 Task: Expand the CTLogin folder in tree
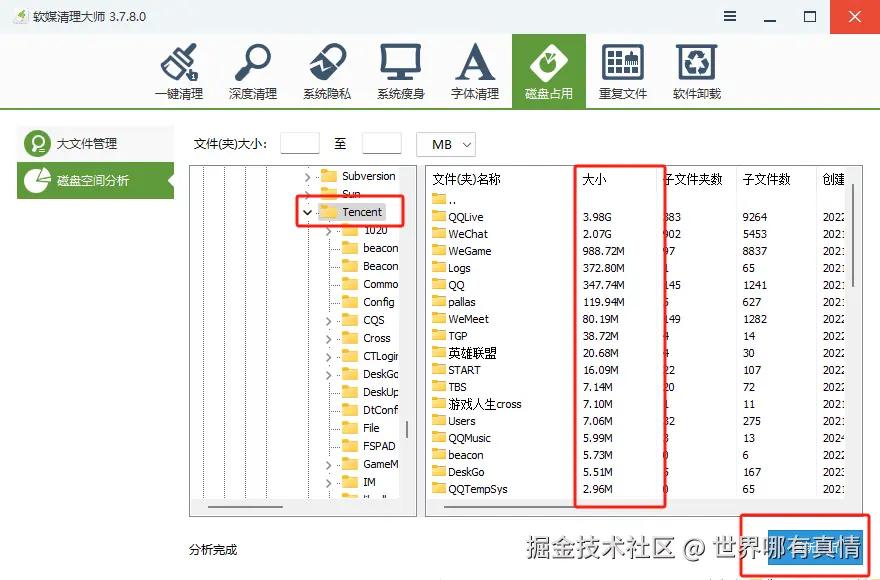point(328,357)
